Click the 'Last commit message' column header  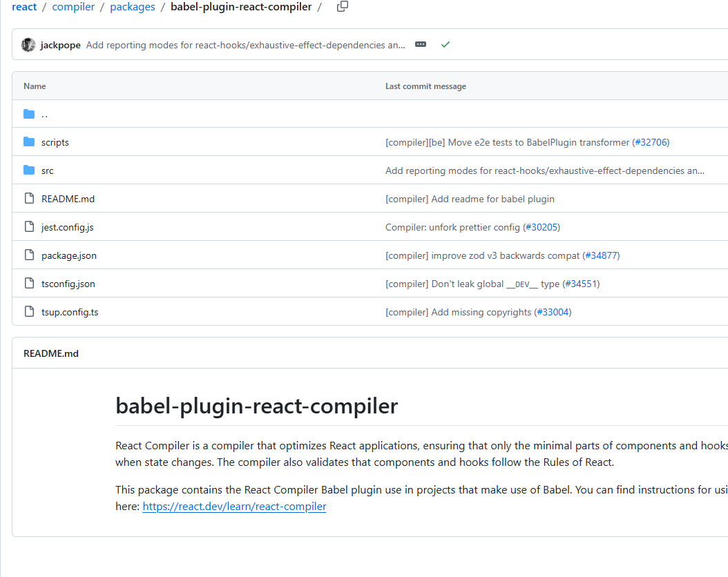click(x=425, y=86)
